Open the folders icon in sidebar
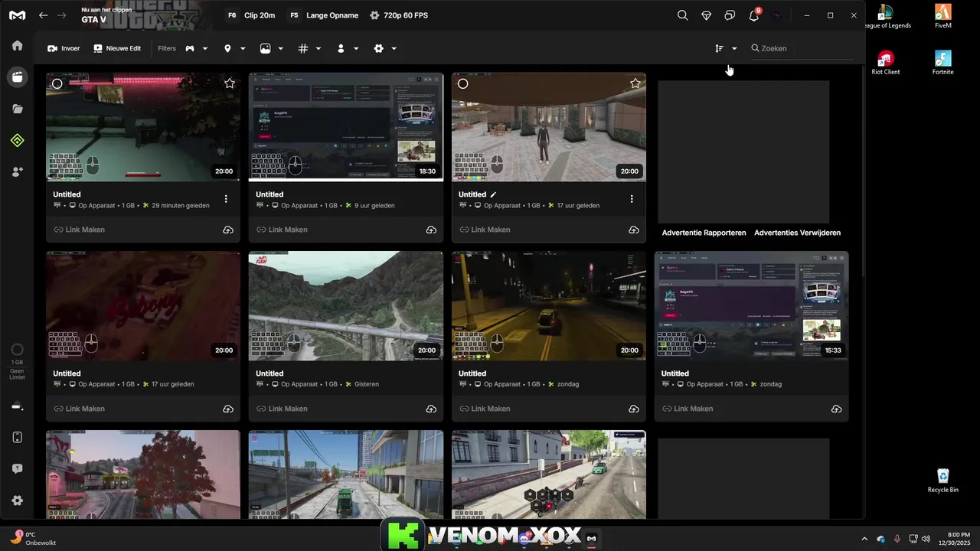980x551 pixels. 17,109
